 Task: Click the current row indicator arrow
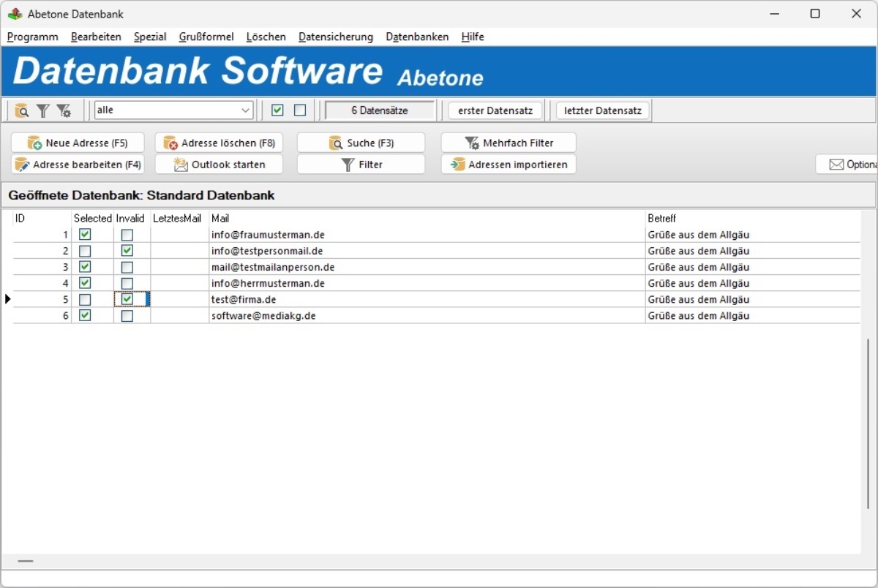pyautogui.click(x=7, y=299)
